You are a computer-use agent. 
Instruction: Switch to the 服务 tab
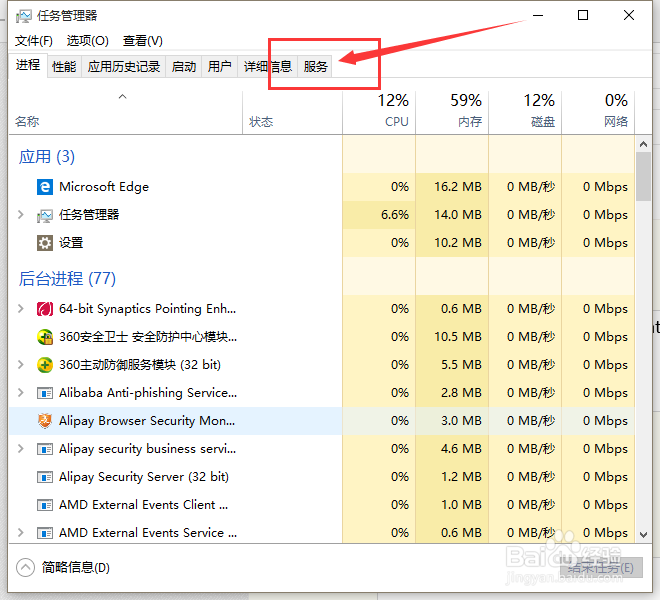pyautogui.click(x=315, y=67)
